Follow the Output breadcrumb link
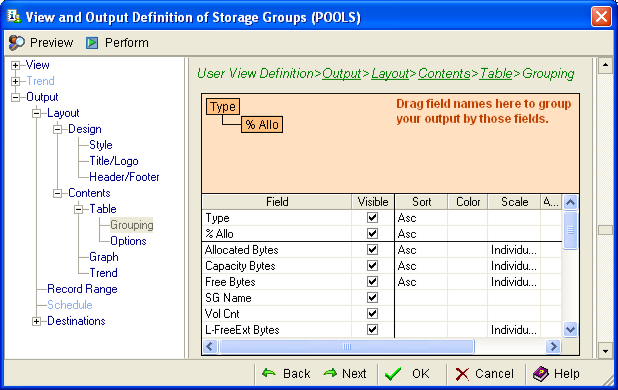 [x=341, y=73]
